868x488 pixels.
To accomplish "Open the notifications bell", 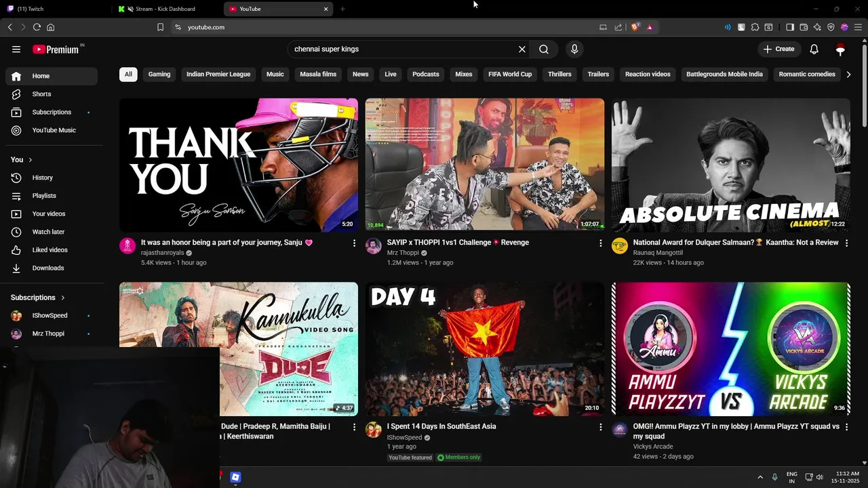I will (x=814, y=49).
